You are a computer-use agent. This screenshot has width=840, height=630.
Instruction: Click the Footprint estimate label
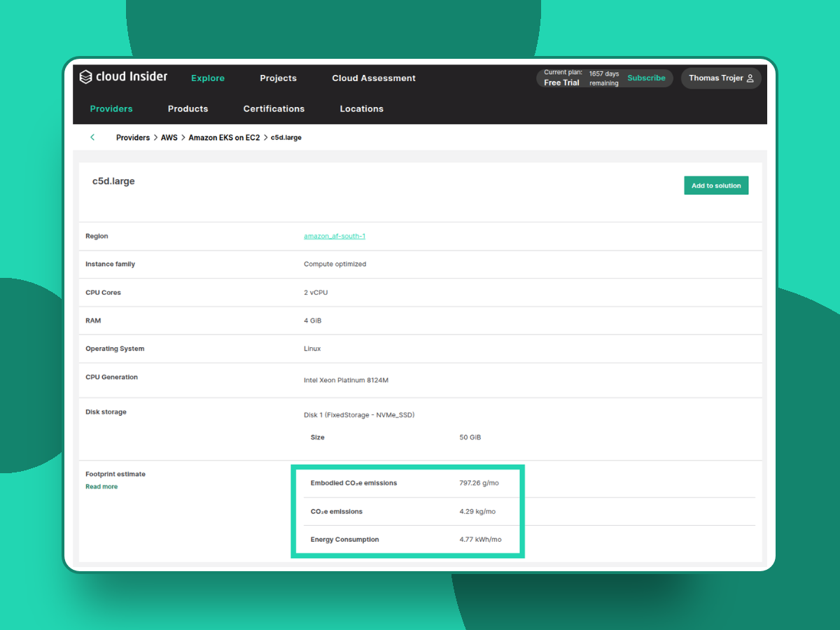tap(115, 474)
